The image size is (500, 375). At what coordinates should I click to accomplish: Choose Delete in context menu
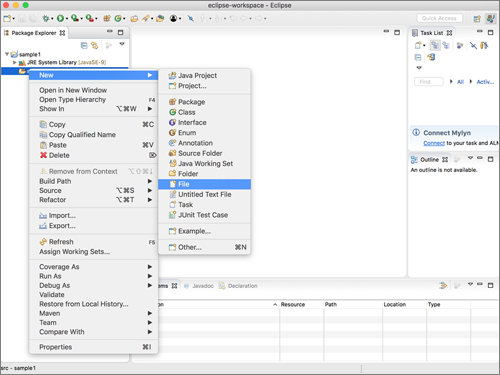[x=93, y=155]
